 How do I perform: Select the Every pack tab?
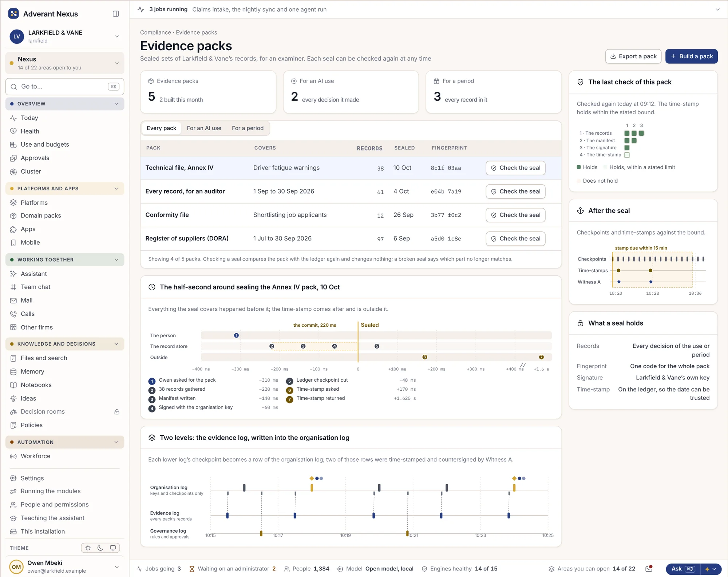[x=161, y=128]
